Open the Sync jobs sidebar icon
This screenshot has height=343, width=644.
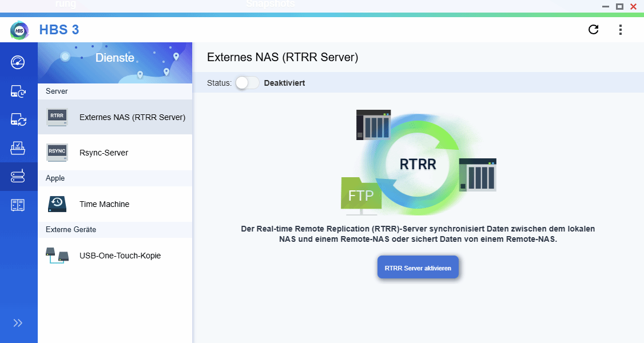pyautogui.click(x=18, y=120)
